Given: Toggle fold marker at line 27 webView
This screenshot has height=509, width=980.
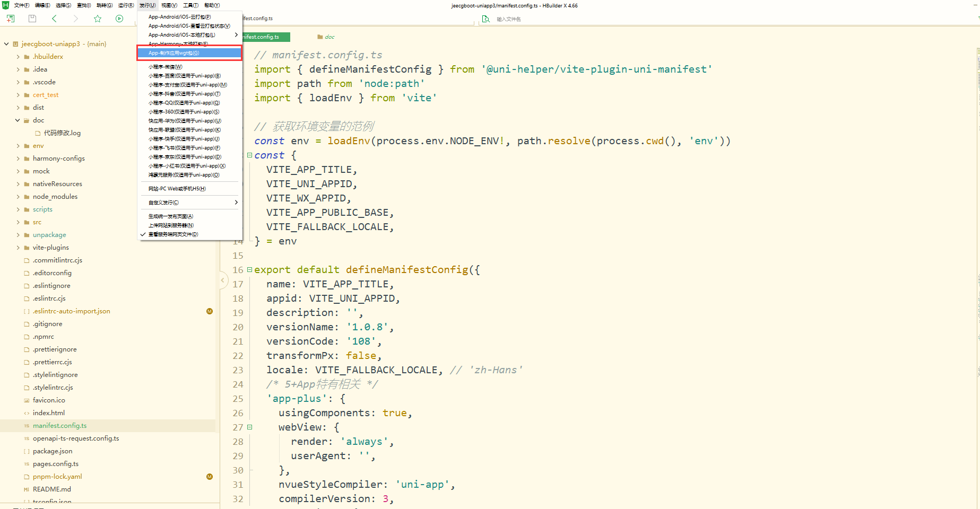Looking at the screenshot, I should 249,427.
